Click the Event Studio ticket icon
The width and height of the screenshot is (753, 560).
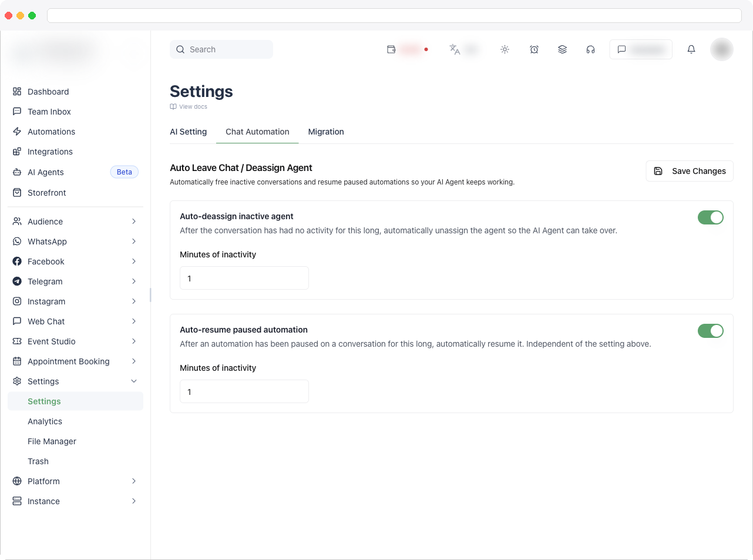point(17,341)
